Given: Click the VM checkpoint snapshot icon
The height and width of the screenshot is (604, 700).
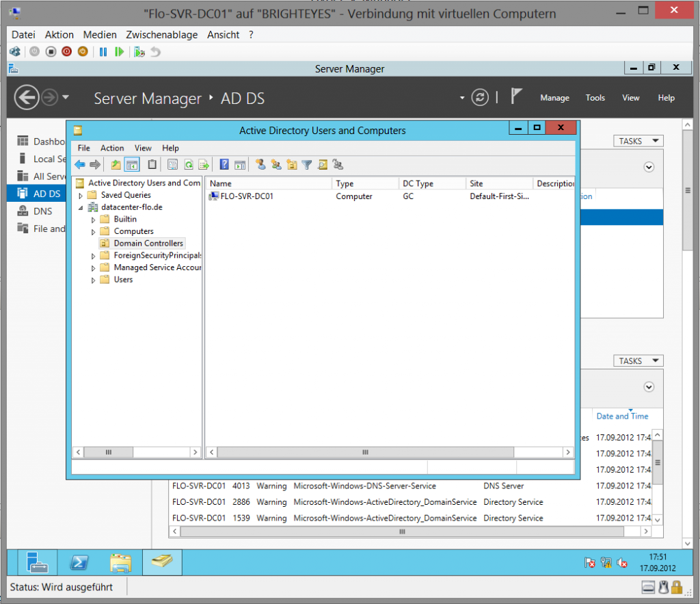Looking at the screenshot, I should pos(139,52).
